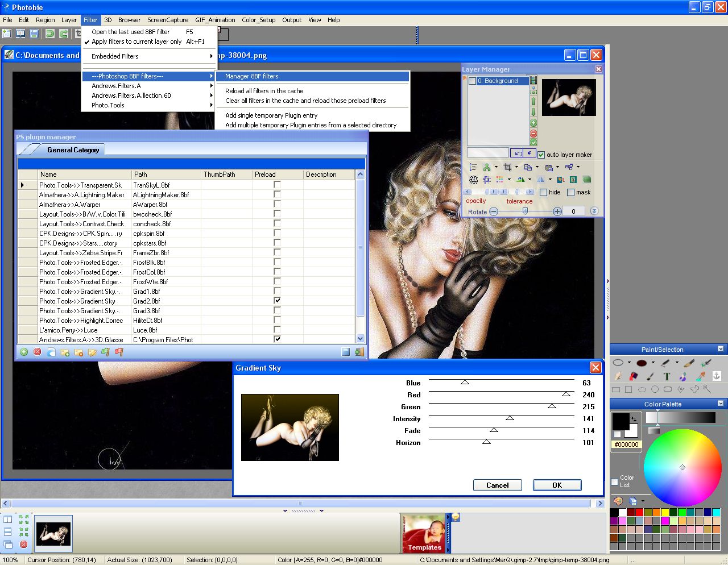728x565 pixels.
Task: Select the Text tool in Paint/Selection
Action: pyautogui.click(x=667, y=376)
